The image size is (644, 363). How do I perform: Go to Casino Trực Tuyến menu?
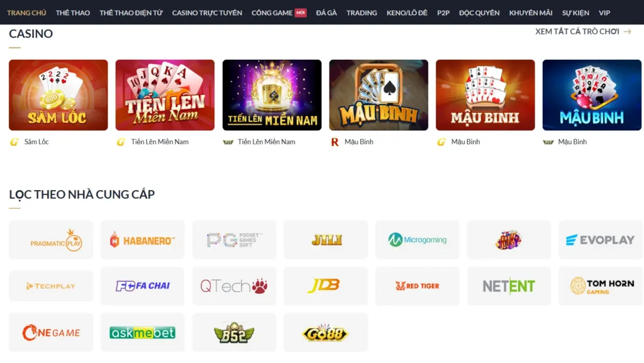207,13
